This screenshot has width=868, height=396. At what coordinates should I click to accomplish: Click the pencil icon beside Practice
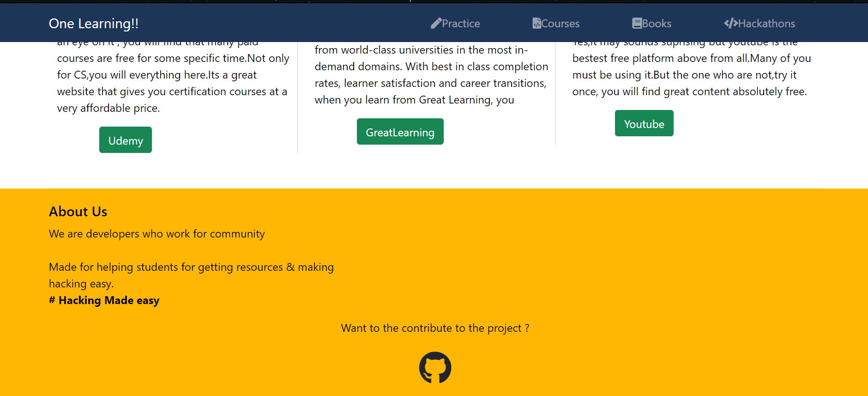pyautogui.click(x=436, y=23)
